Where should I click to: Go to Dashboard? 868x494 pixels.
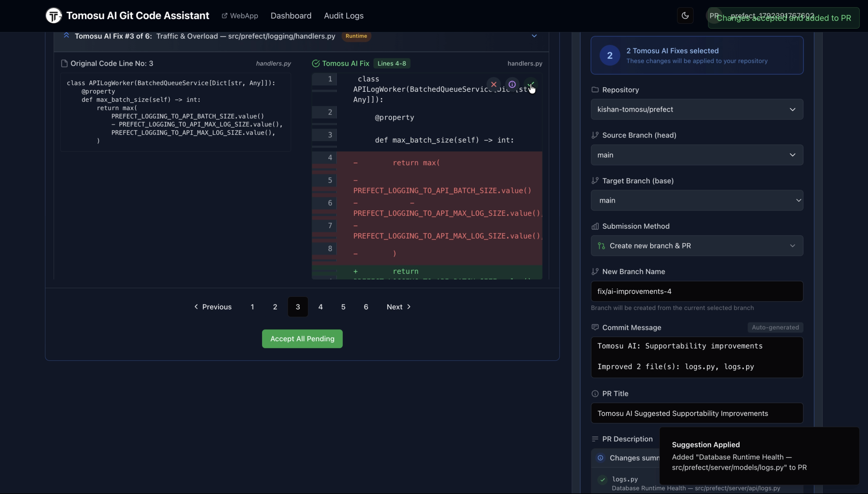pos(291,16)
